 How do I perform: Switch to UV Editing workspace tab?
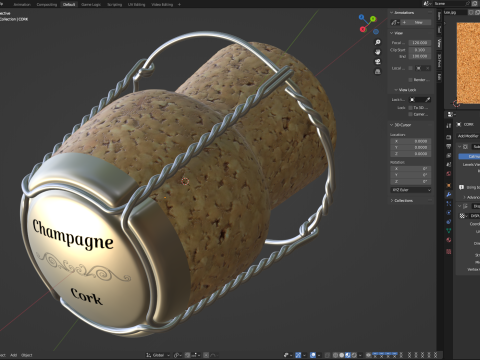pos(136,4)
